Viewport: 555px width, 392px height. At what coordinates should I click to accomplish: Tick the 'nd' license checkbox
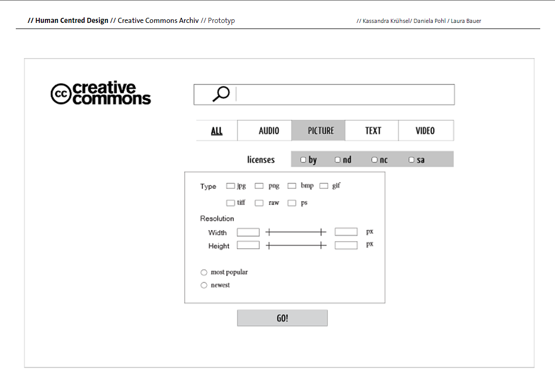pos(337,160)
